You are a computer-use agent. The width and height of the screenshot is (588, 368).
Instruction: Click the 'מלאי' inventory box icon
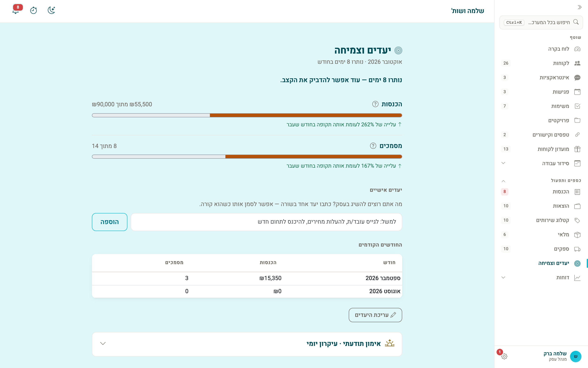pyautogui.click(x=577, y=235)
